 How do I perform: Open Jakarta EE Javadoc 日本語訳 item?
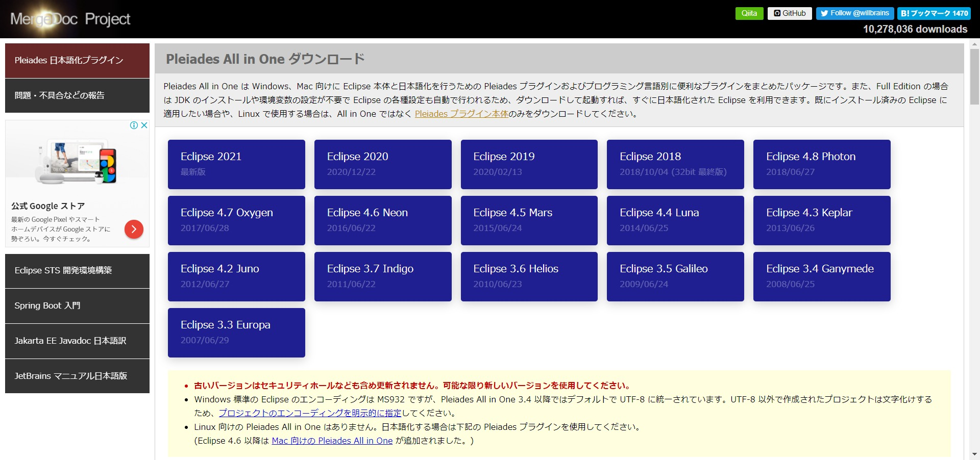point(77,341)
